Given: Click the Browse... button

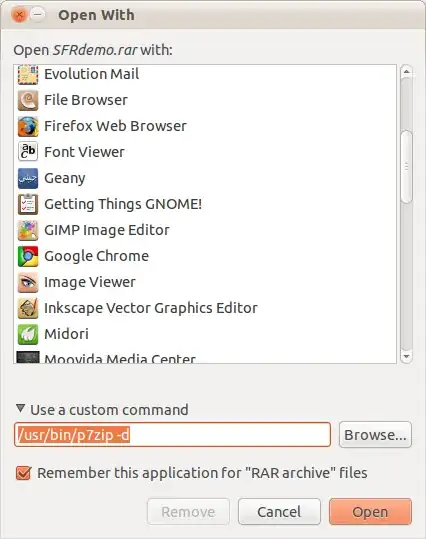Looking at the screenshot, I should pos(375,435).
